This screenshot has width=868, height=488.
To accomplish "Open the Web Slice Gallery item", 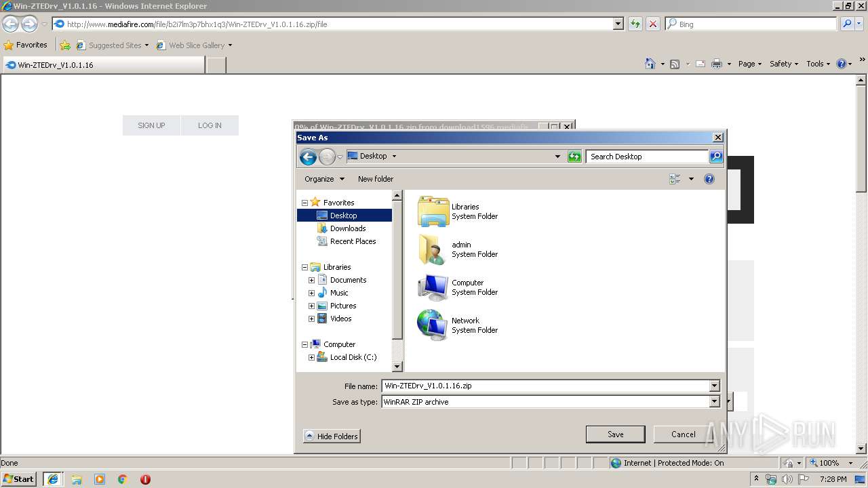I will point(194,45).
